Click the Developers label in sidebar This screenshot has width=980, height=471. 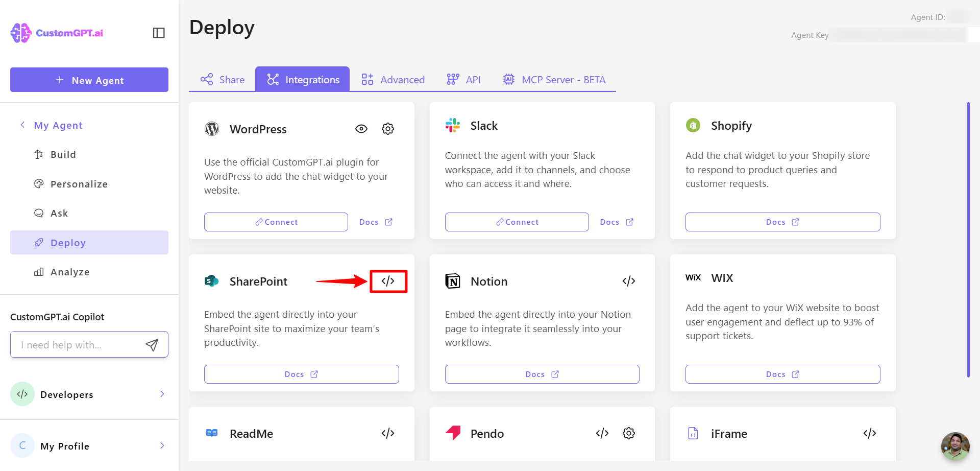[67, 394]
